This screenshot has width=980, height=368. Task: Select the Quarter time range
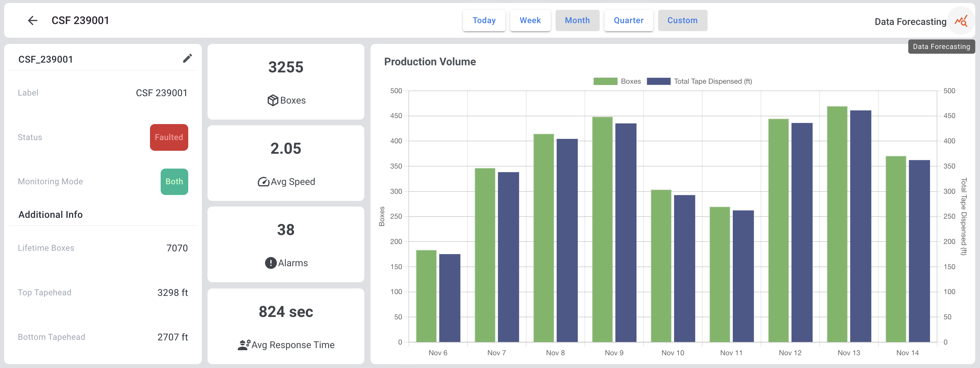click(628, 20)
